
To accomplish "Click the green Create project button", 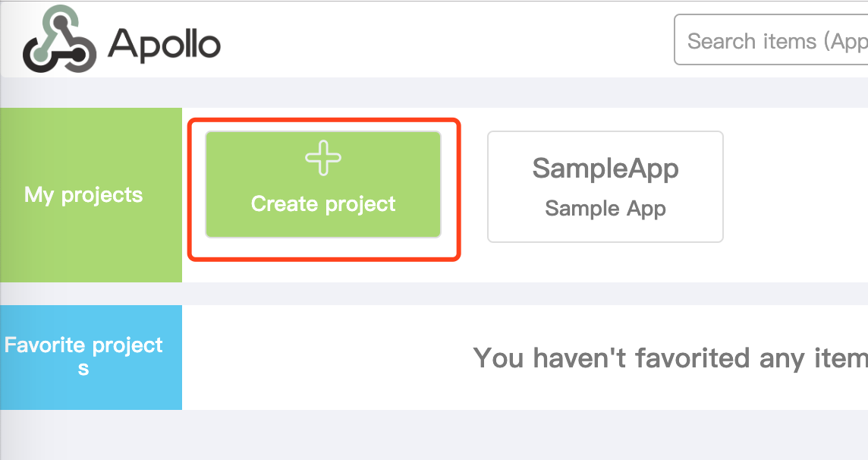I will [323, 184].
